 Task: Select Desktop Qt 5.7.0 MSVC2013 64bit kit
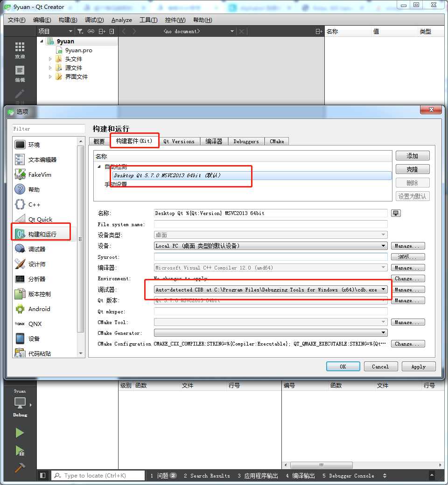click(x=252, y=175)
